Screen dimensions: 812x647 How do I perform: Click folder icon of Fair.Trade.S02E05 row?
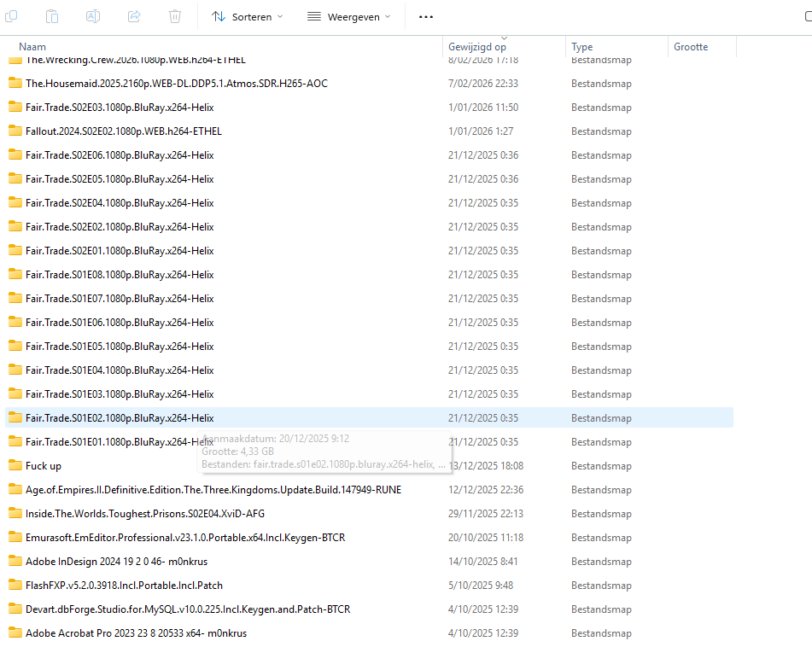click(x=15, y=178)
